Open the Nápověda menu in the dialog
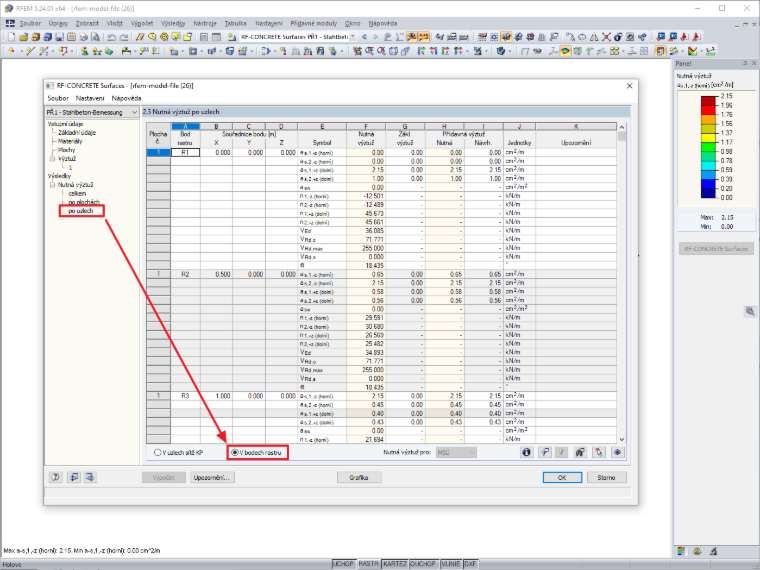 127,98
